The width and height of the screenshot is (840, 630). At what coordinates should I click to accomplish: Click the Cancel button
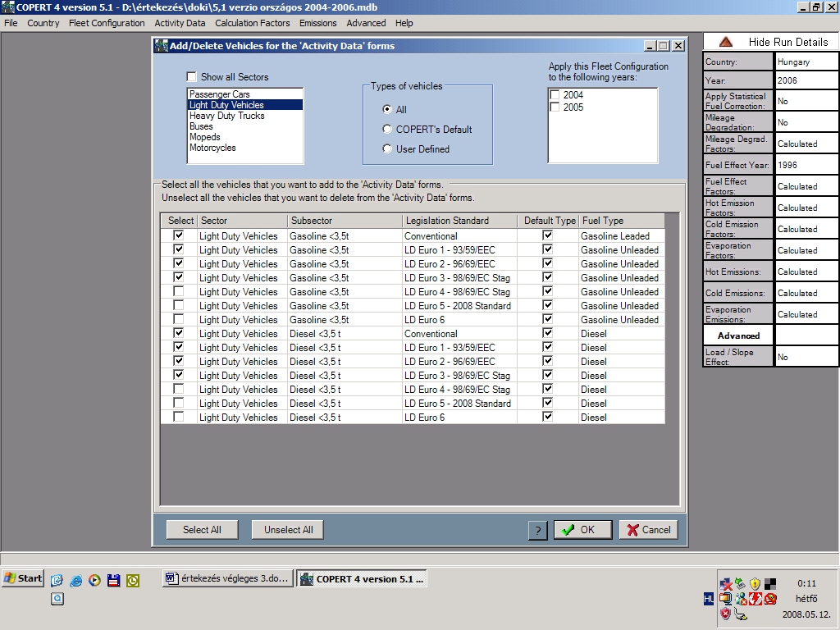point(649,530)
